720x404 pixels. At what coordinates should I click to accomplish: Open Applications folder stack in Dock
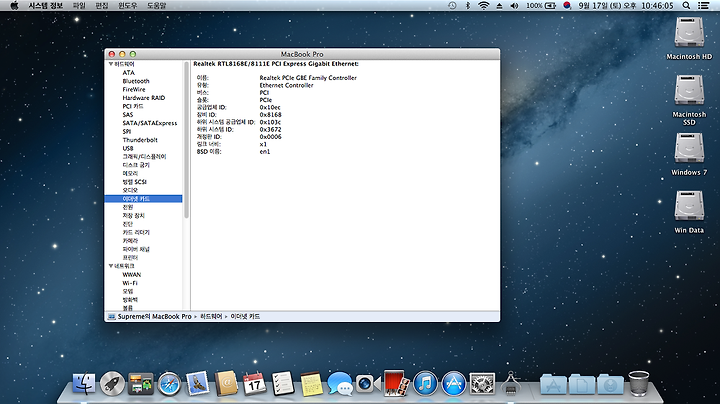[553, 385]
